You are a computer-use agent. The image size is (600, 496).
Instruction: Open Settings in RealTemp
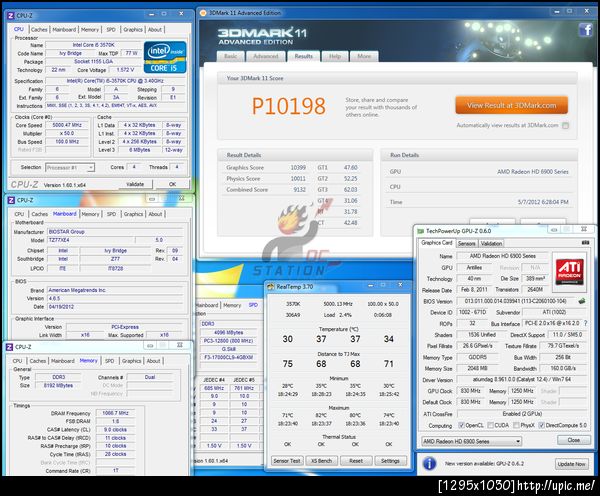point(390,461)
